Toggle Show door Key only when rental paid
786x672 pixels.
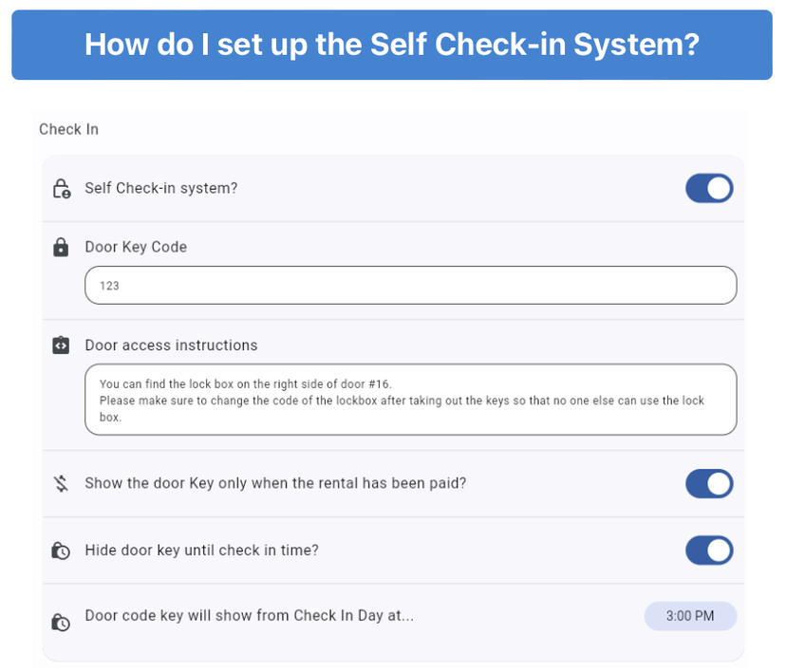tap(709, 483)
